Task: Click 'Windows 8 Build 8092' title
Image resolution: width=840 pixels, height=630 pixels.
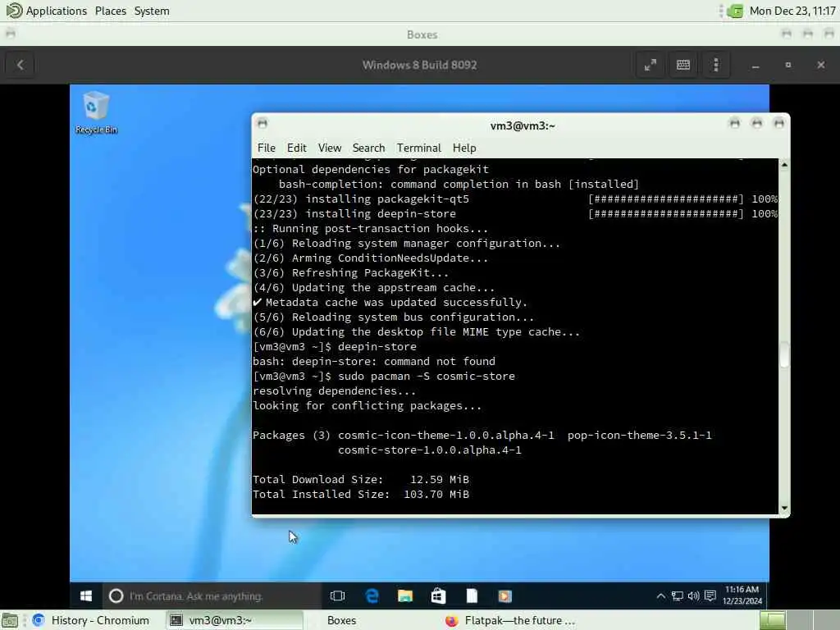Action: 419,65
